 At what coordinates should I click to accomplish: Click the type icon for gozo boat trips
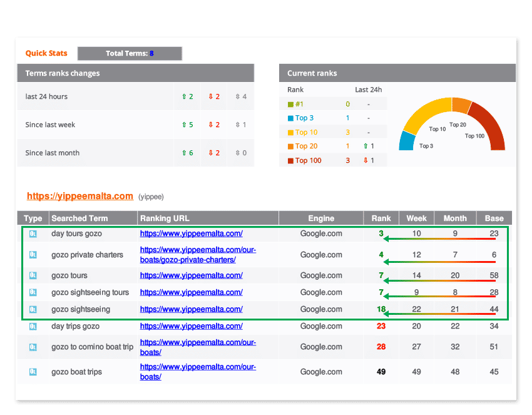[33, 372]
